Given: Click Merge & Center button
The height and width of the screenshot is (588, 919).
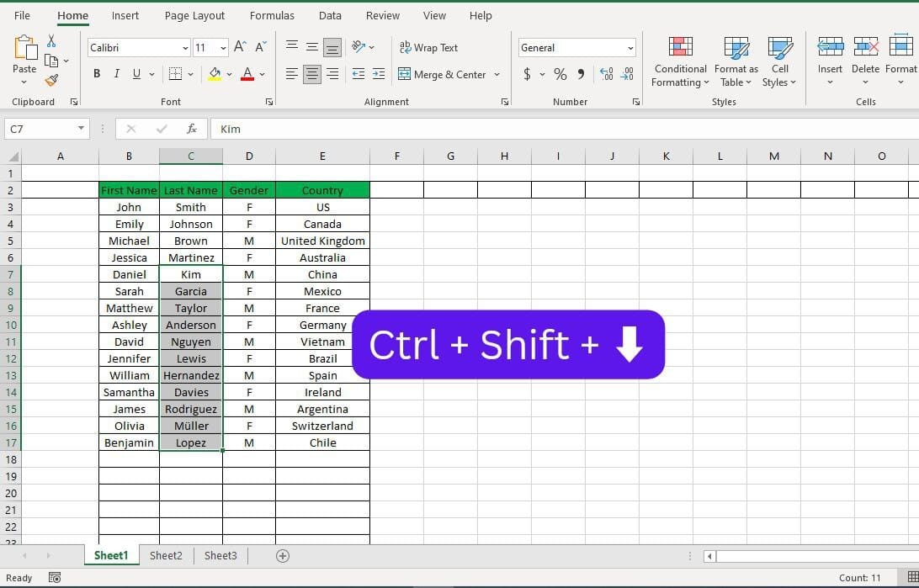Looking at the screenshot, I should 443,74.
